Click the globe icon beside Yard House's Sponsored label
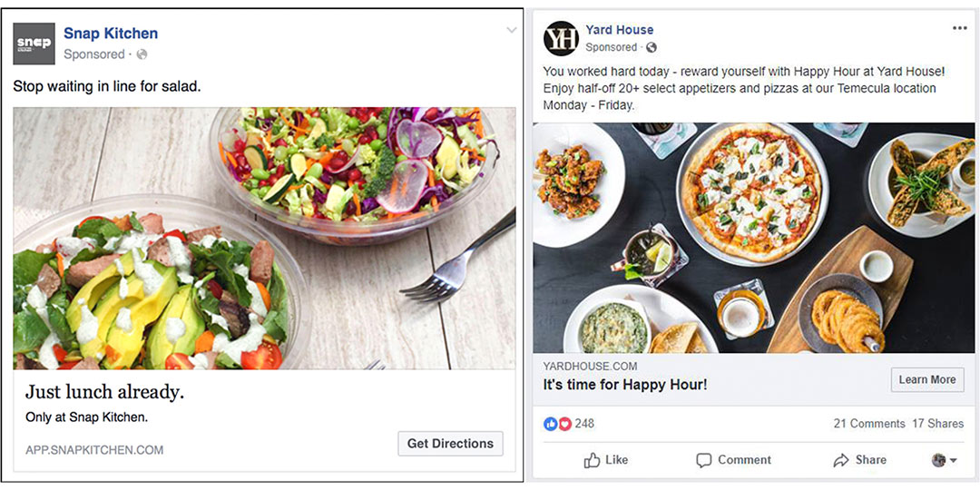Viewport: 980px width, 490px height. click(x=652, y=47)
